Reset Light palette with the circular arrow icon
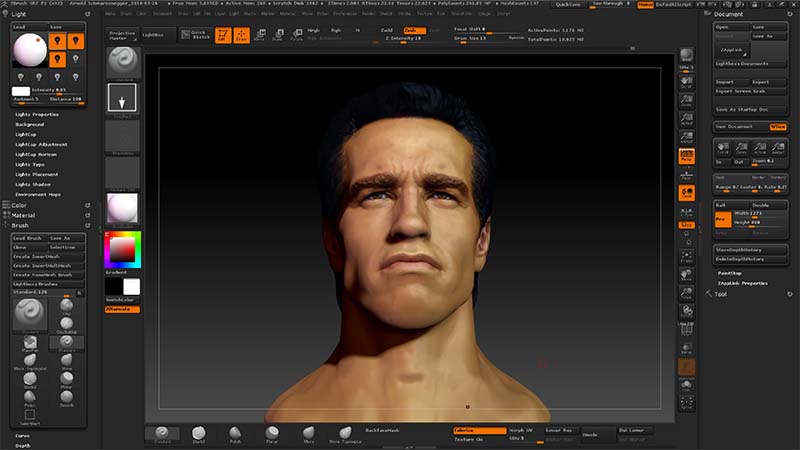800x450 pixels. pyautogui.click(x=87, y=14)
